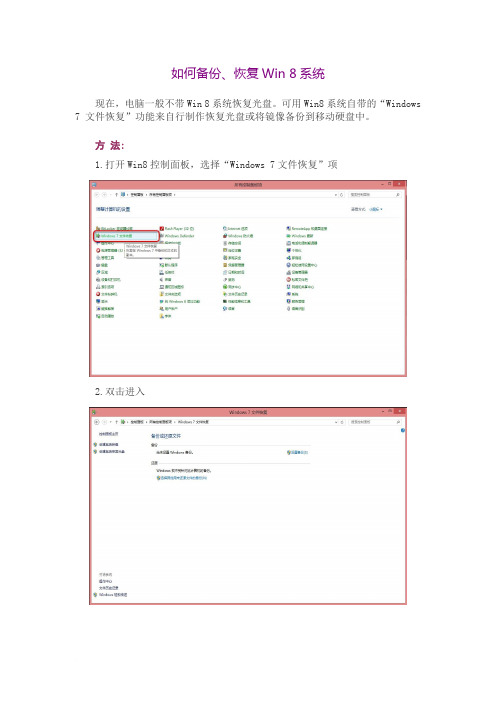496x702 pixels.
Task: Click 调整计算机的设置 heading in Control Panel
Action: 113,209
